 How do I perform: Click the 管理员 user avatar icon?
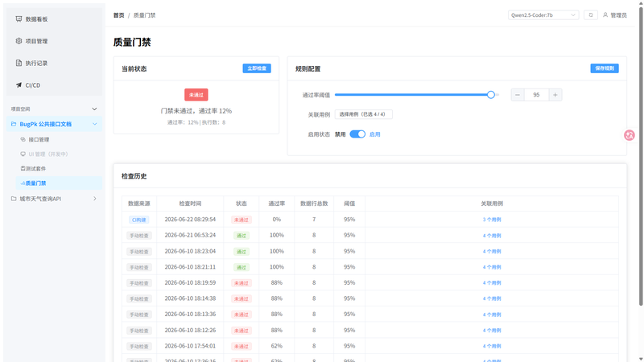(605, 15)
